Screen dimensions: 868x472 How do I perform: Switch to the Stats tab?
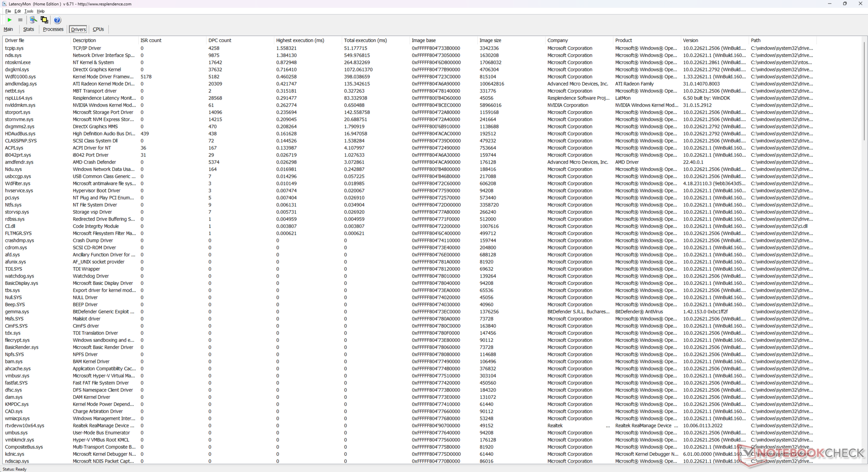(28, 29)
